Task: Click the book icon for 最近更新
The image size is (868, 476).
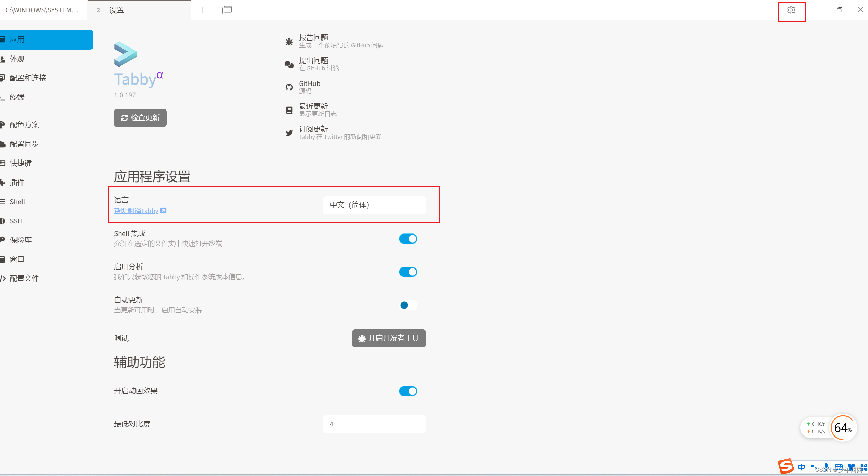Action: coord(289,110)
